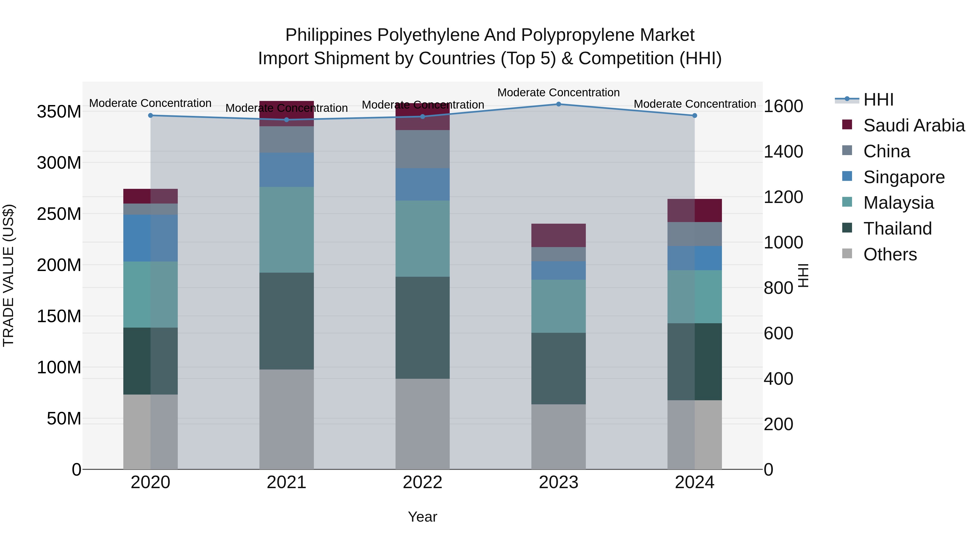Click the Malaysia teal legend swatch
Image resolution: width=980 pixels, height=551 pixels.
click(847, 202)
